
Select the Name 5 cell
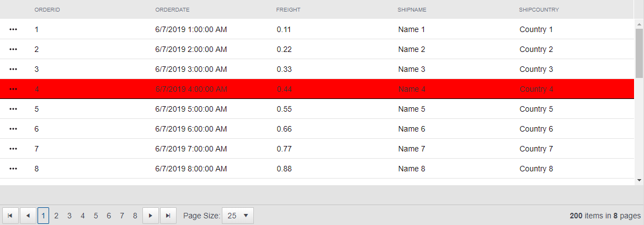412,109
